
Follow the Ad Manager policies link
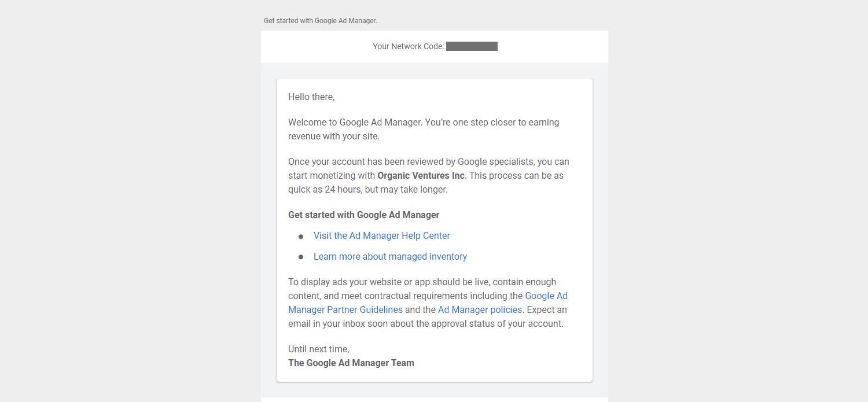480,309
